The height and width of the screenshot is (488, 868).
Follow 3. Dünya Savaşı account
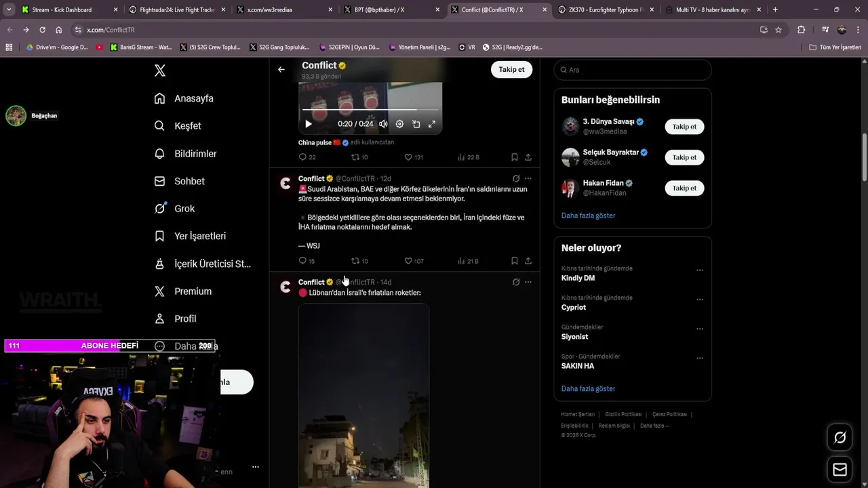[x=684, y=127]
